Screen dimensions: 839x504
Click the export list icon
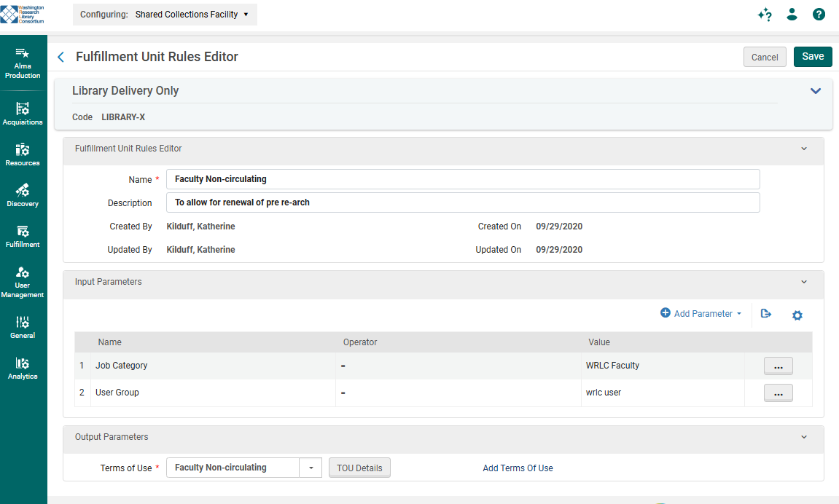tap(766, 314)
